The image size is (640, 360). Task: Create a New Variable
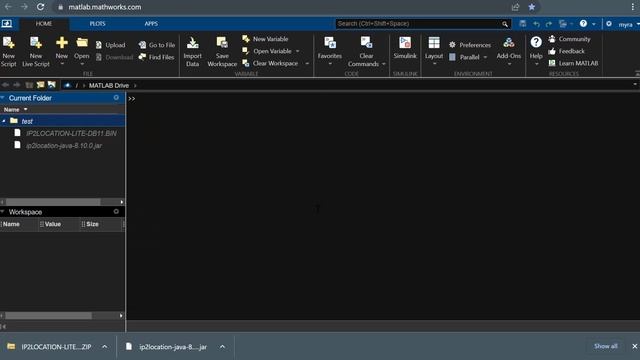point(265,39)
